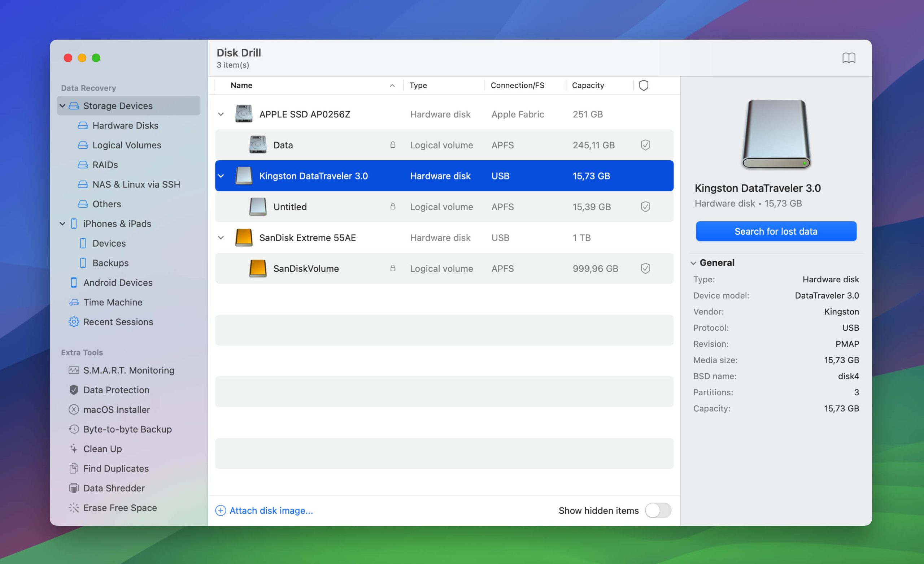Click the Attach disk image link
The image size is (924, 564).
[264, 510]
